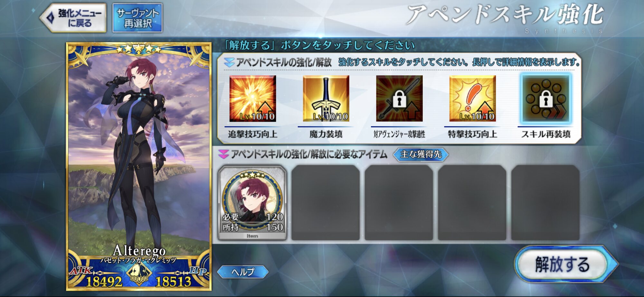Tap the locked スキル再装填 skill icon
644x297 pixels.
[x=546, y=98]
